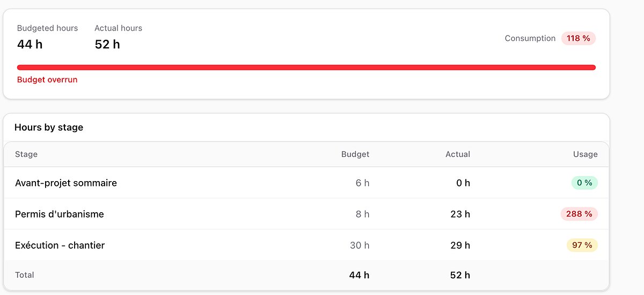The image size is (644, 295).
Task: Select the 'Permis d'urbanisme' stage row
Action: point(306,214)
